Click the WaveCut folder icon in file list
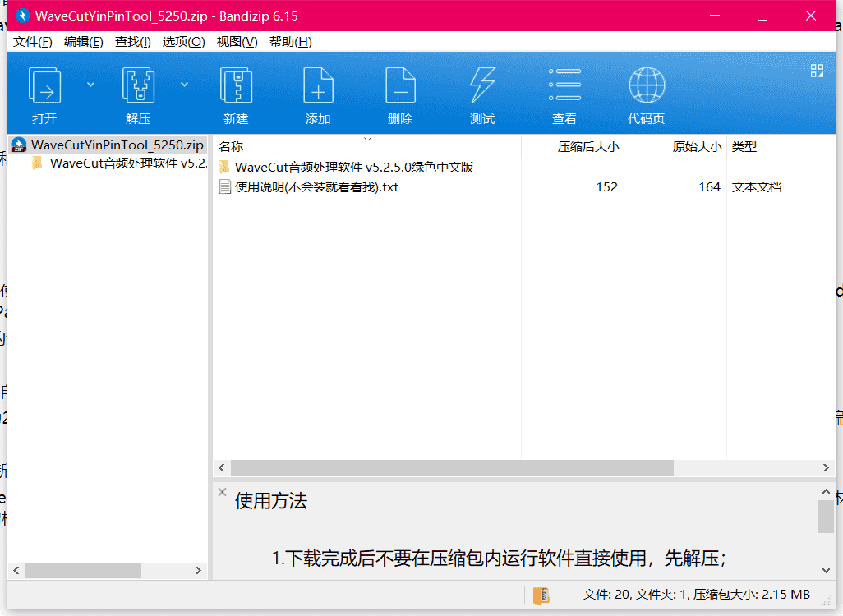 (225, 168)
